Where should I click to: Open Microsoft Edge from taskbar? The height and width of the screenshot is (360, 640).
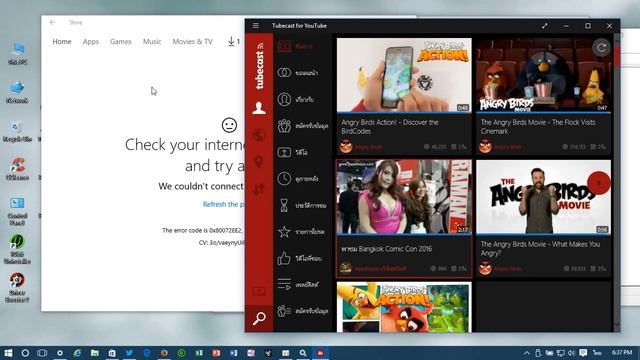point(147,353)
